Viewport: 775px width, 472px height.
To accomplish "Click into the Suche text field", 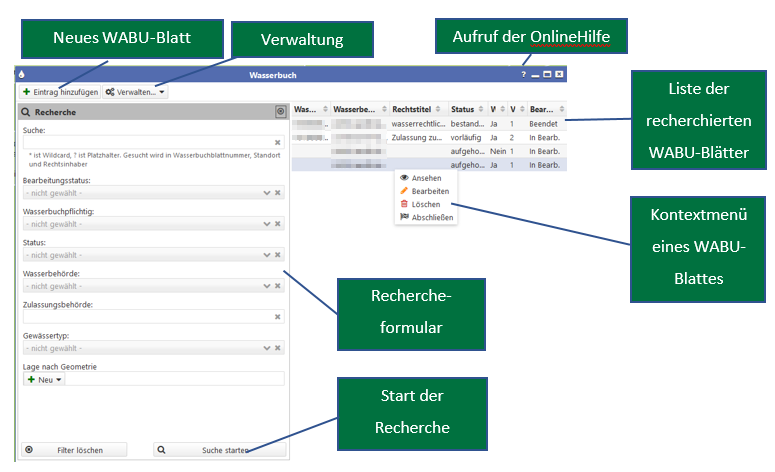I will [x=145, y=143].
